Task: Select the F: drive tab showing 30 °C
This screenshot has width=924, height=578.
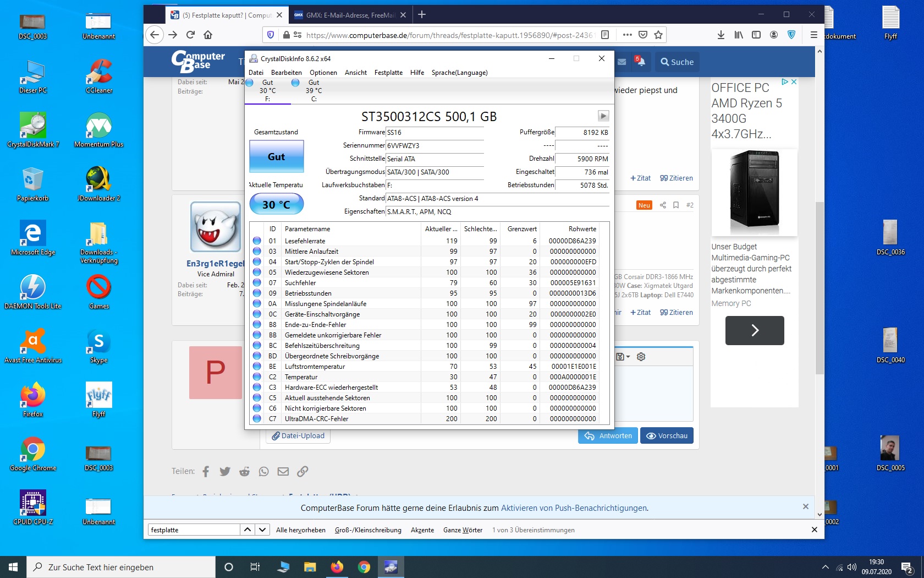Action: coord(267,91)
